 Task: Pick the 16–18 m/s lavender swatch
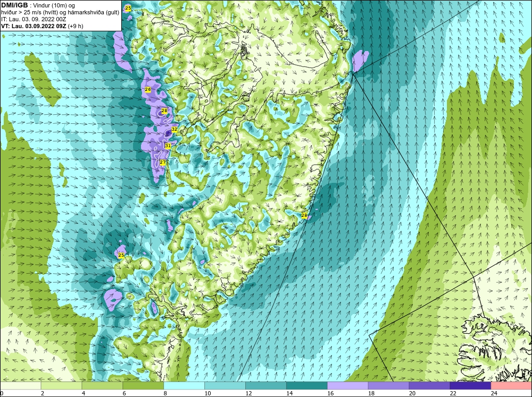[x=348, y=385]
